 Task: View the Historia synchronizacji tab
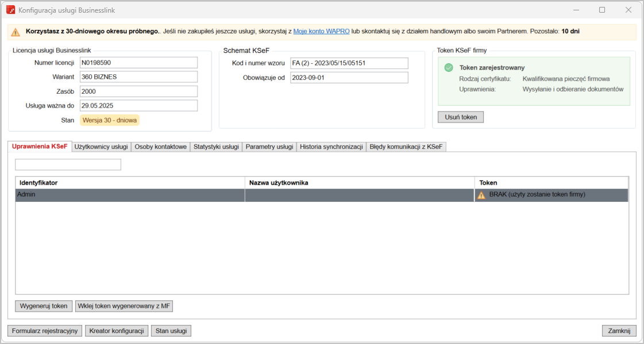click(x=331, y=147)
